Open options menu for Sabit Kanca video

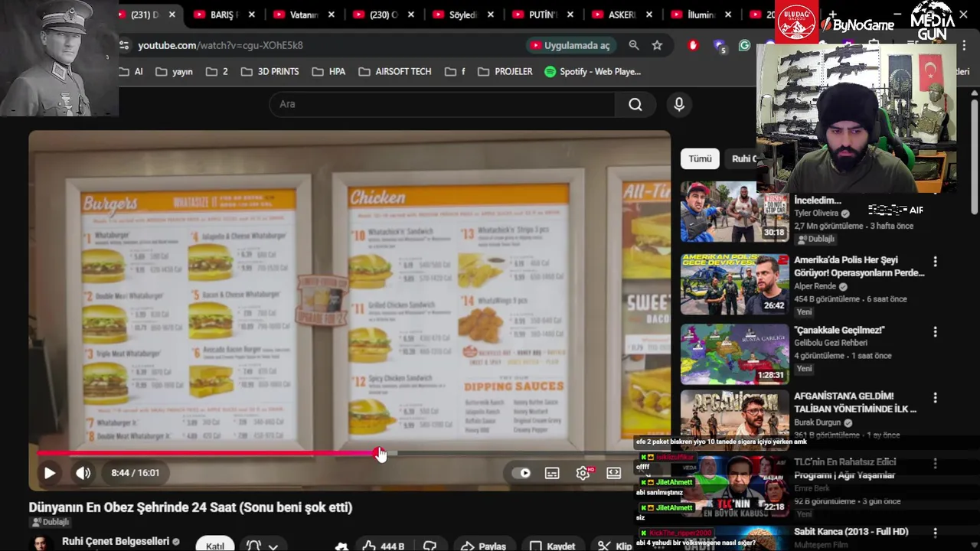point(935,532)
